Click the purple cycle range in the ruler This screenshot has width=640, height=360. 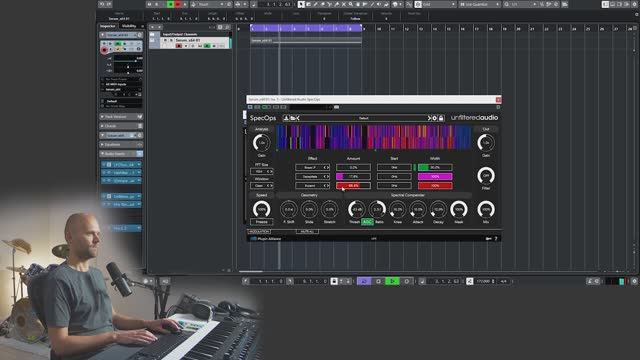pos(306,28)
